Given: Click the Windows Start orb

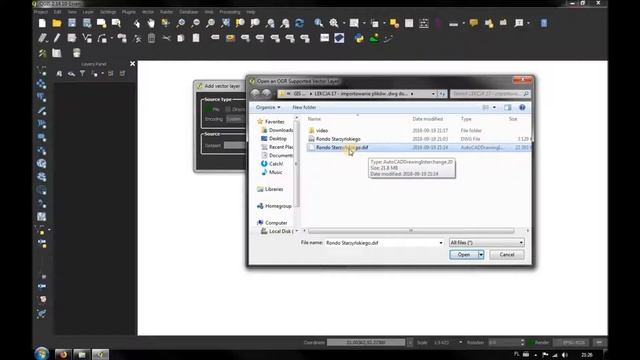Looking at the screenshot, I should pyautogui.click(x=42, y=353).
